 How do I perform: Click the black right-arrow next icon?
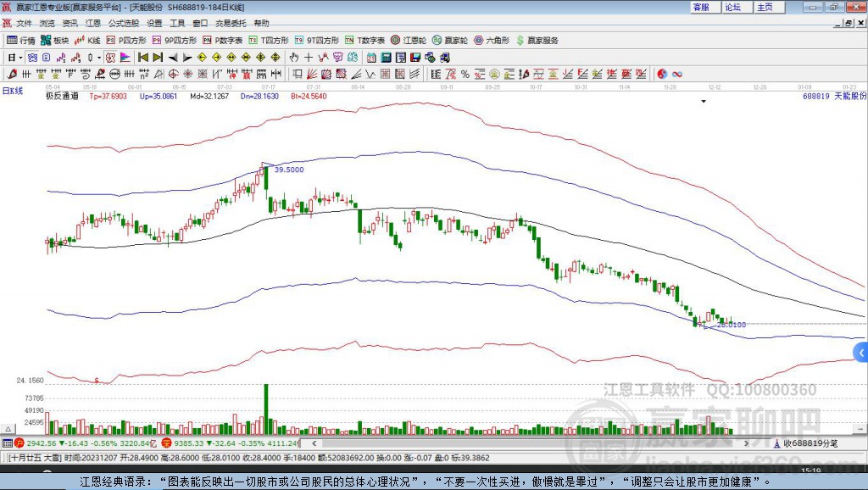tap(187, 57)
